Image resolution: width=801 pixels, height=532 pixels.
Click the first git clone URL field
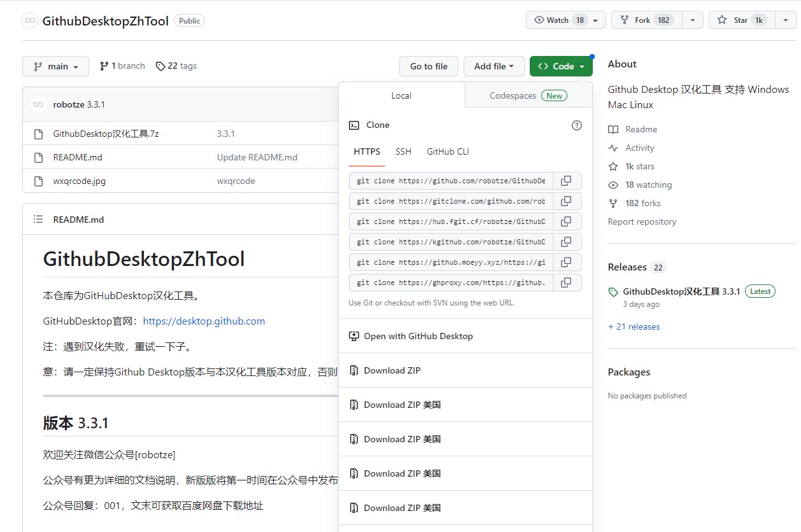[451, 181]
